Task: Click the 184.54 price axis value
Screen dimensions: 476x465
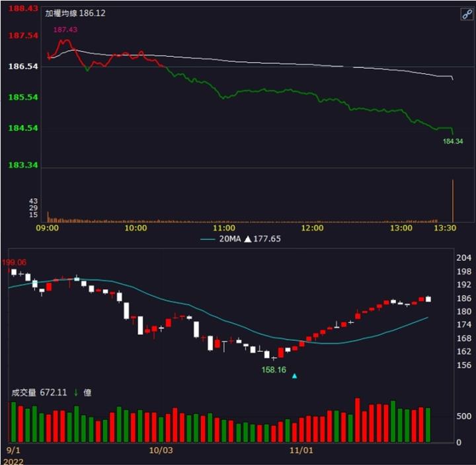Action: point(23,127)
